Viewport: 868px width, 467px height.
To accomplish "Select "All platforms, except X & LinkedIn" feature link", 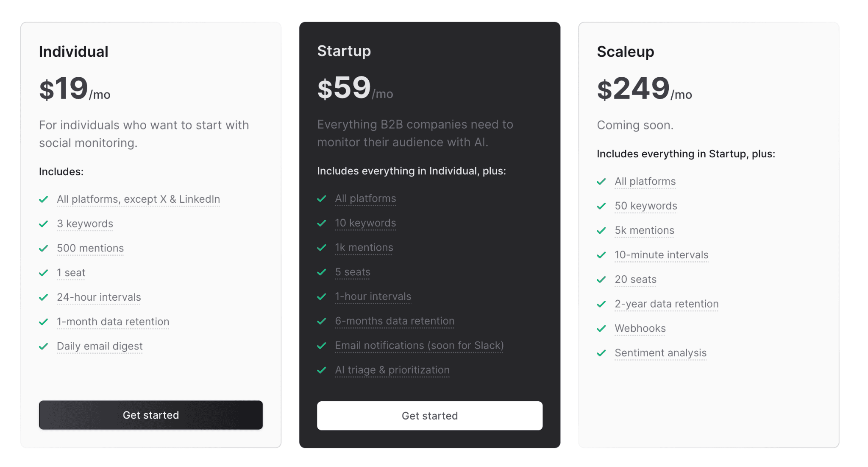I will (x=138, y=199).
